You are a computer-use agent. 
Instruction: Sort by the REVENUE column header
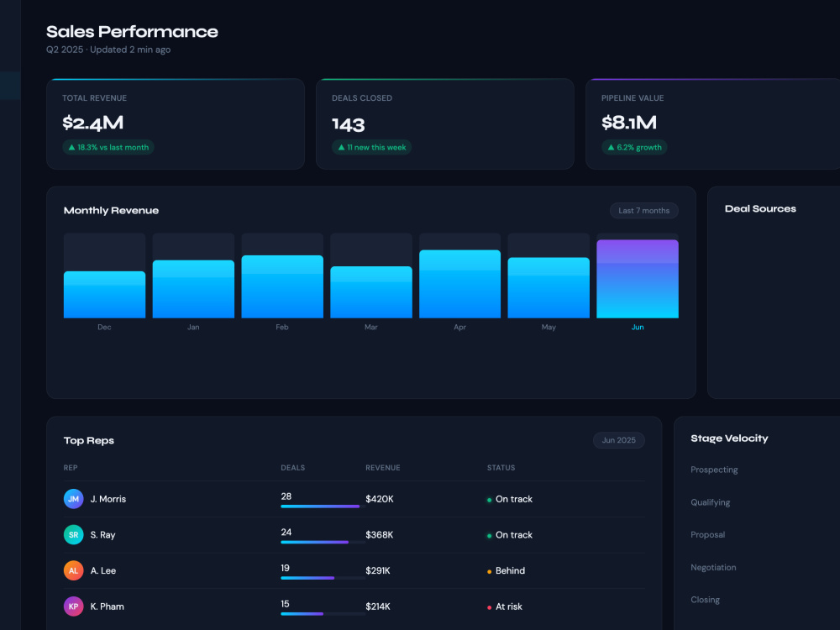coord(383,468)
